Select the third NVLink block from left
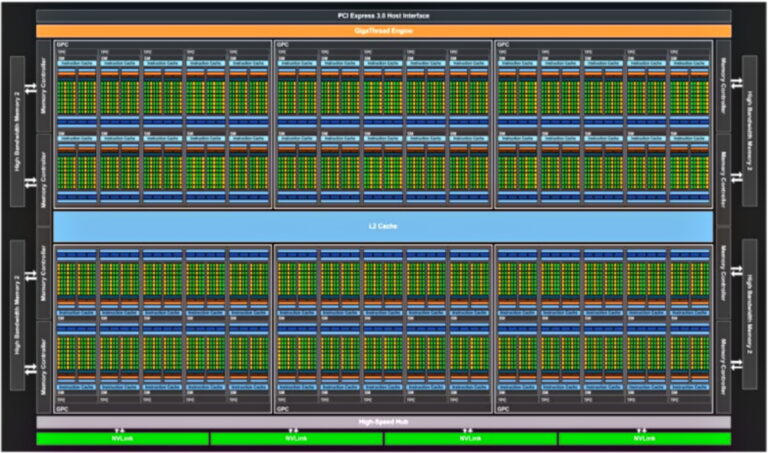Image resolution: width=768 pixels, height=453 pixels. [x=471, y=438]
